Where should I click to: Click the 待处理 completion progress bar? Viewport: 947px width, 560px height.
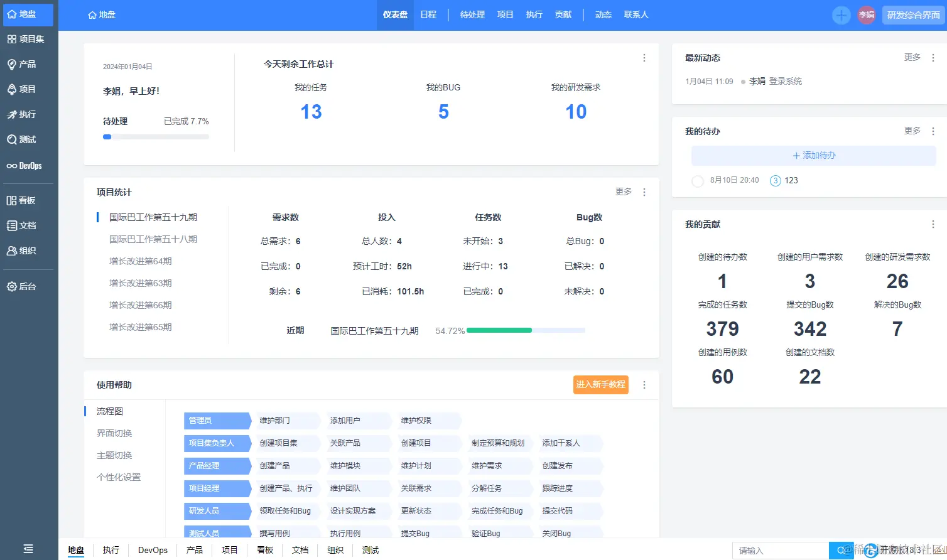click(156, 137)
